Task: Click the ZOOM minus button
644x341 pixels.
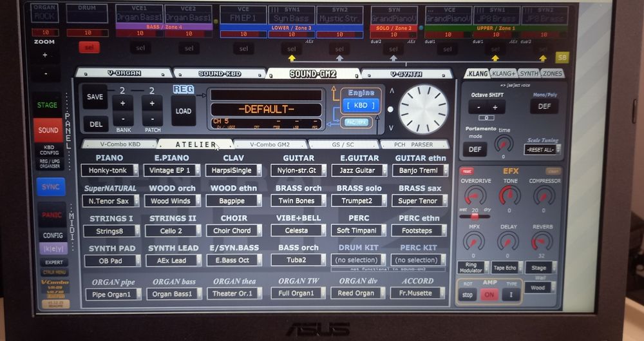Action: 45,74
